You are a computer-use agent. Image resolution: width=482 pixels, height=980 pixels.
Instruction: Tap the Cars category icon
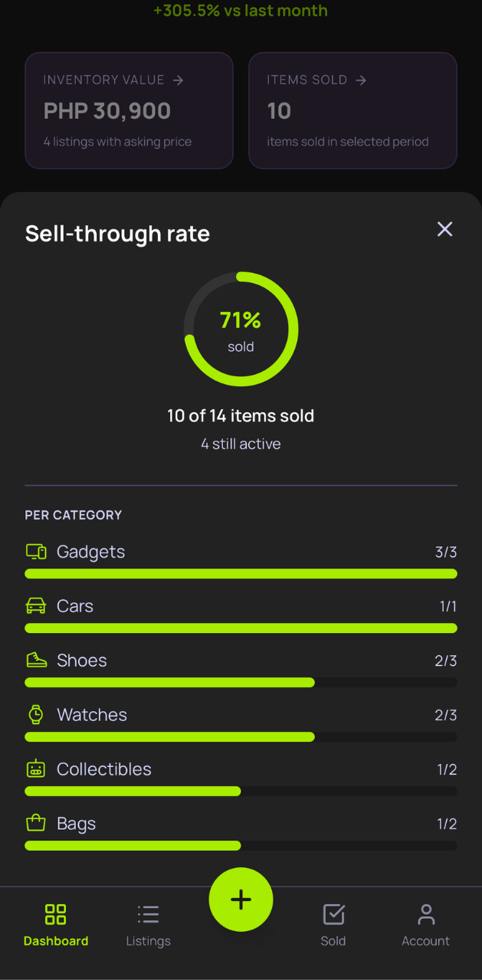pos(36,606)
